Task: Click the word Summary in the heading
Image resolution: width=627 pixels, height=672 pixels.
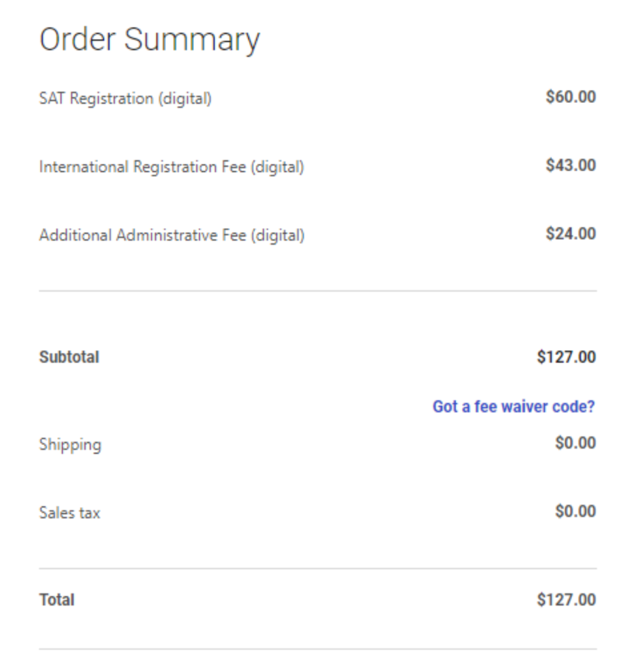Action: [x=192, y=40]
